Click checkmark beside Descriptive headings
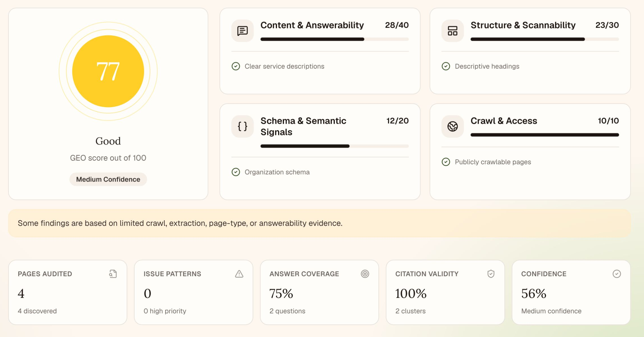644x337 pixels. pyautogui.click(x=446, y=66)
